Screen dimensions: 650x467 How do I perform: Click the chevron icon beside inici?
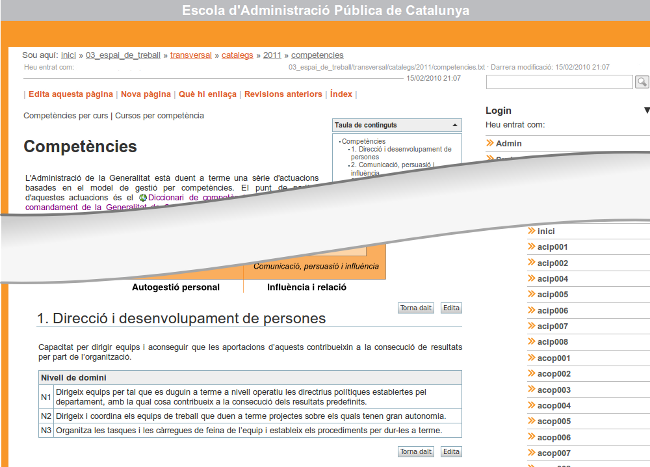point(531,231)
